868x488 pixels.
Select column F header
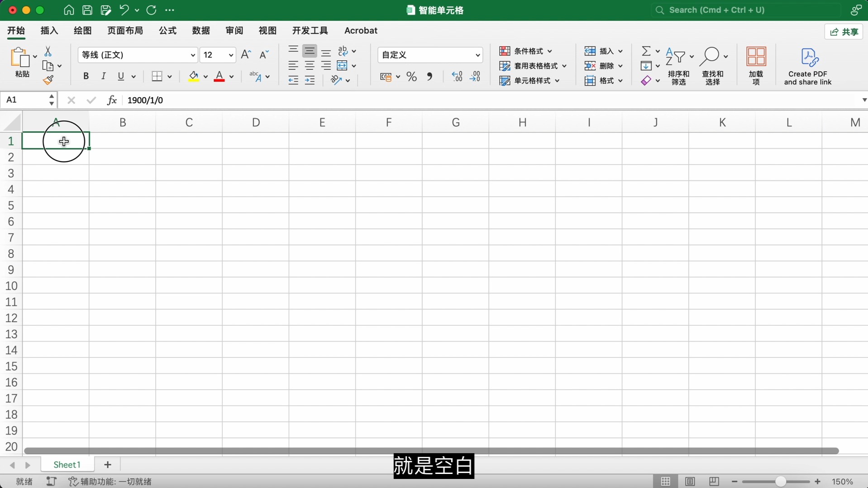(x=389, y=122)
